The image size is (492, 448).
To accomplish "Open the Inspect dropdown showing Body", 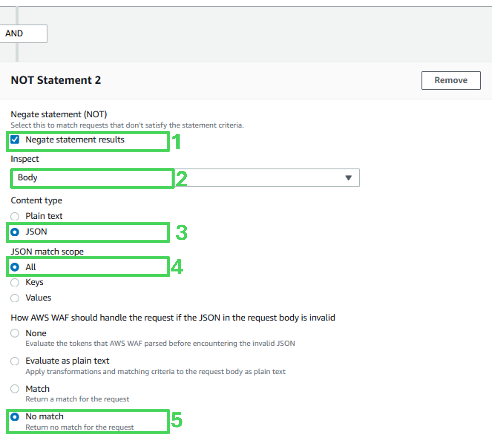I will [185, 178].
